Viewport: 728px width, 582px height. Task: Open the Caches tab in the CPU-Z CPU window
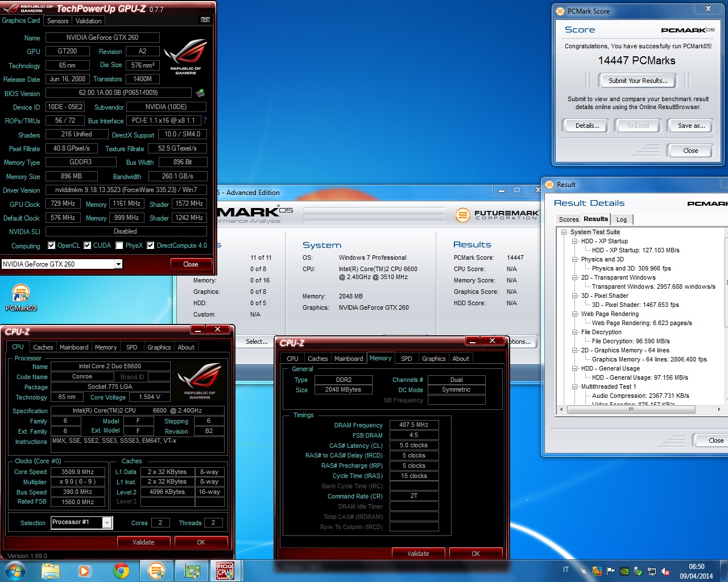pyautogui.click(x=43, y=347)
